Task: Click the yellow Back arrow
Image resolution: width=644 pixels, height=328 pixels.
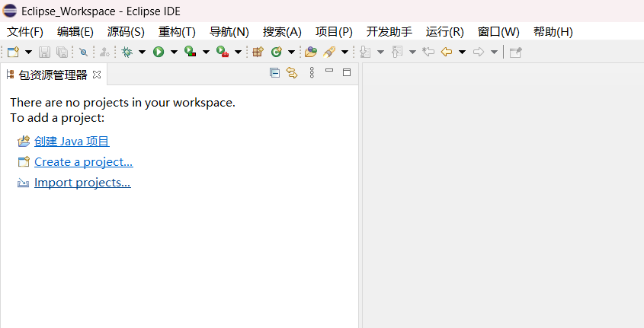Action: (447, 52)
